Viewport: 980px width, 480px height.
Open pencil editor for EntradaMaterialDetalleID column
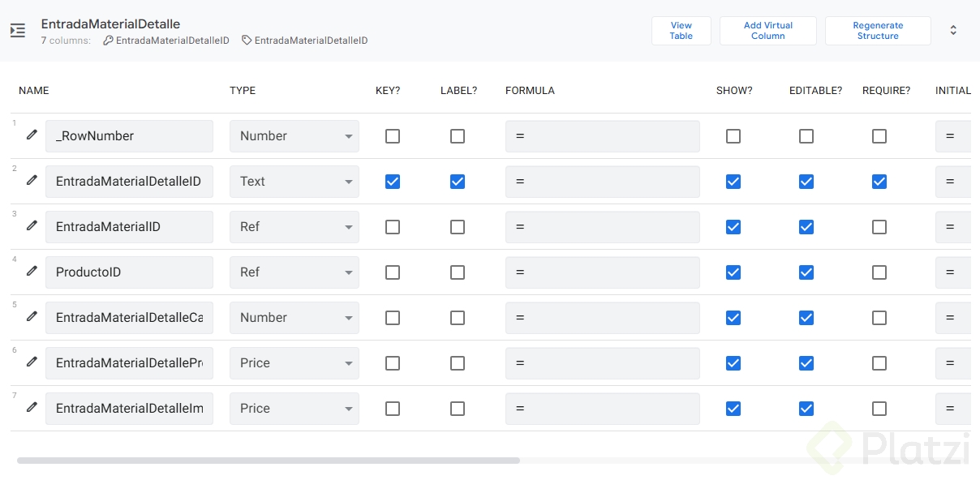32,181
